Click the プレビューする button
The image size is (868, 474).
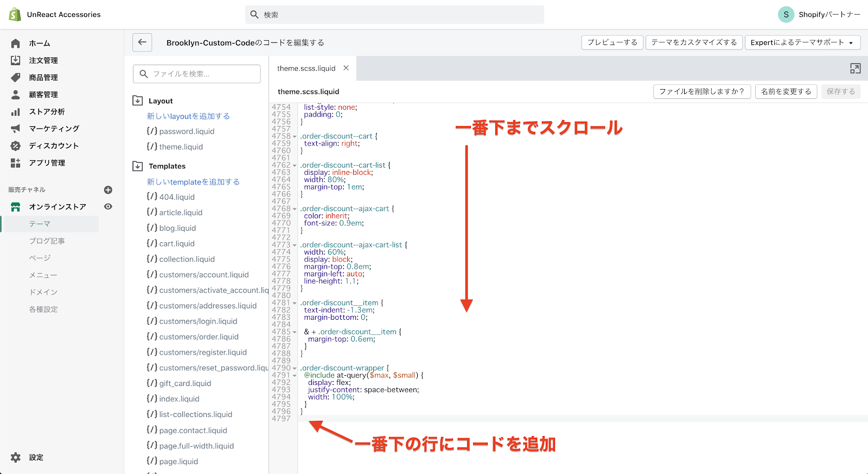tap(612, 42)
